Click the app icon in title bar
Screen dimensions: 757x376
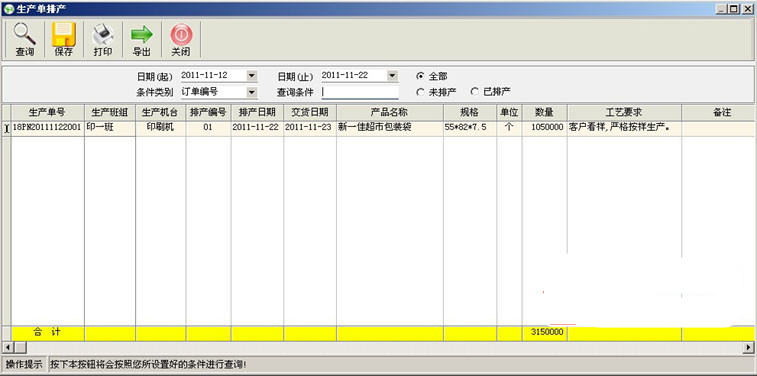click(8, 8)
